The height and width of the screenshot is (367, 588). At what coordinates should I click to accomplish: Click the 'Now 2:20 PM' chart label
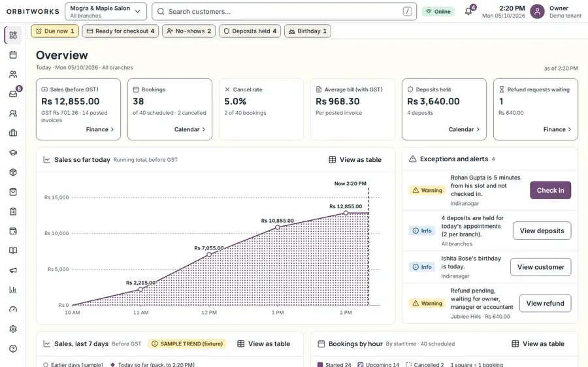tap(350, 183)
